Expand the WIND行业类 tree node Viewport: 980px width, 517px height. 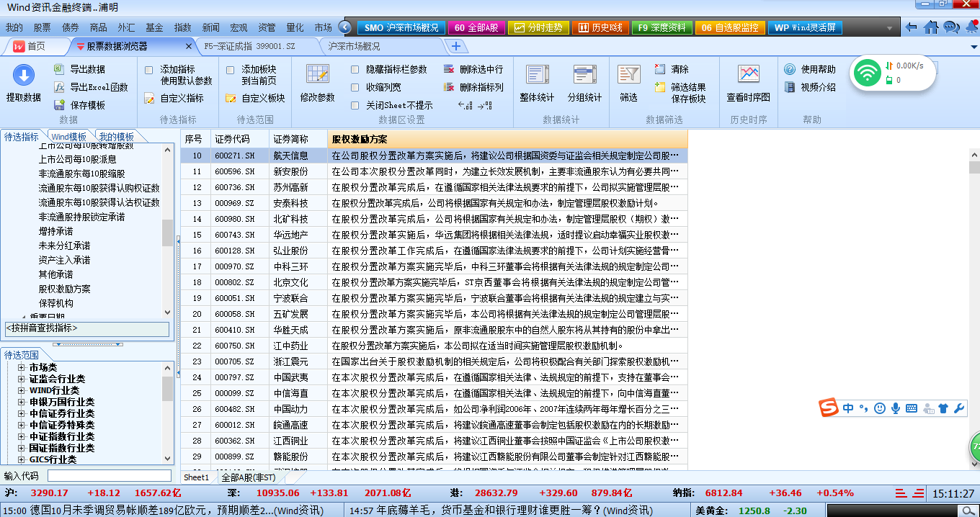22,390
